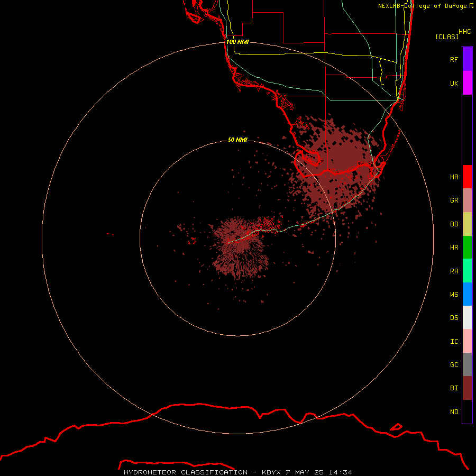The width and height of the screenshot is (476, 476).
Task: Click the GR legend label
Action: click(454, 200)
